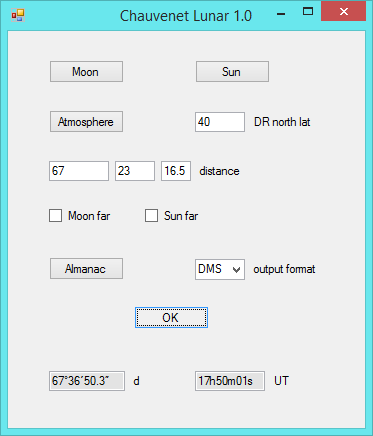
Task: Click the distance degrees field showing 67
Action: coord(79,171)
